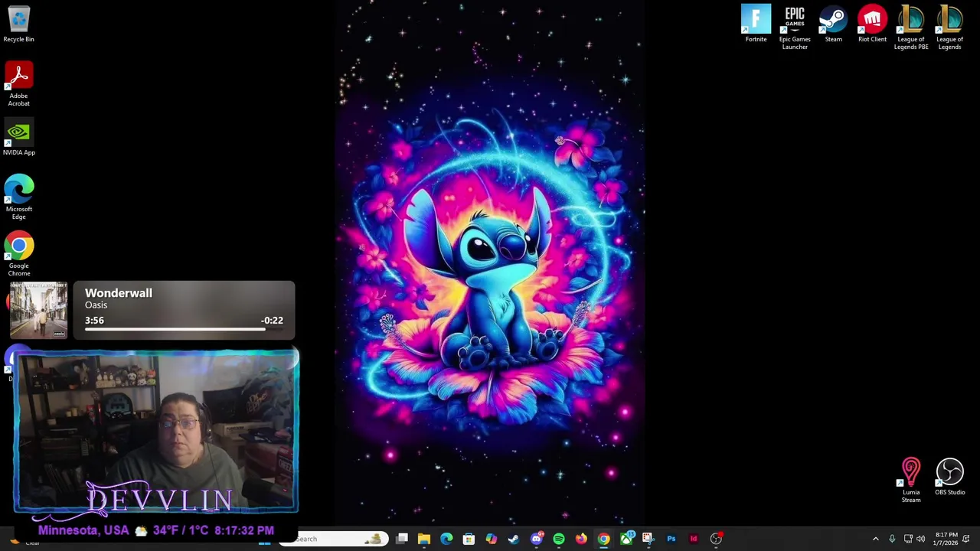The image size is (980, 551).
Task: Open Snipping Tool from the taskbar
Action: pos(648,539)
